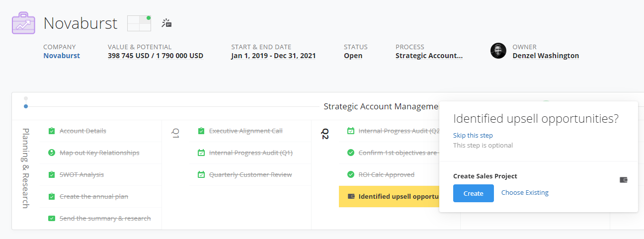This screenshot has width=644, height=239.
Task: Open the SWOT Analysis step
Action: (81, 175)
